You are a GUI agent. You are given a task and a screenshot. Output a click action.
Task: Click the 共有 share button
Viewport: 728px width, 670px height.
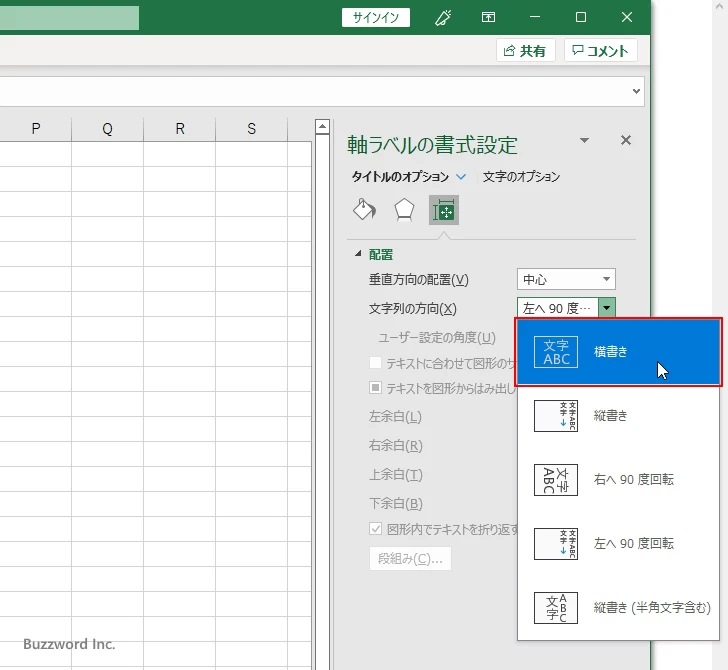point(526,51)
